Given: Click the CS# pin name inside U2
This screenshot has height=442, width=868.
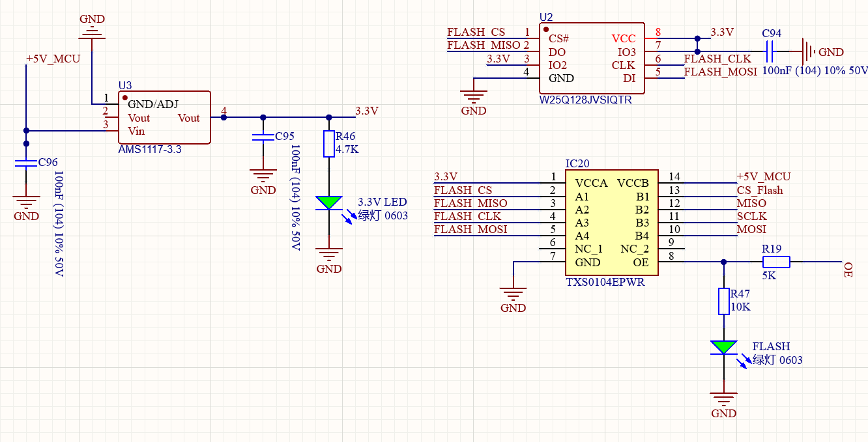Looking at the screenshot, I should pos(558,38).
